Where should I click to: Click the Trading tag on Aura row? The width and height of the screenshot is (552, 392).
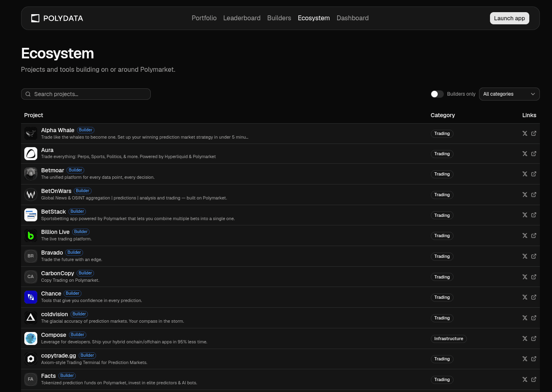coord(442,154)
